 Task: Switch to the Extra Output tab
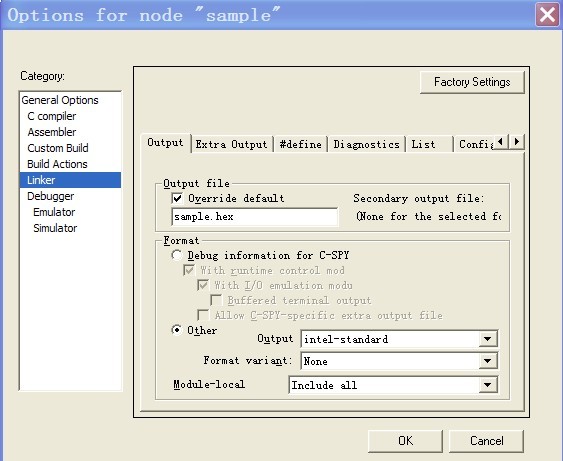click(x=232, y=144)
